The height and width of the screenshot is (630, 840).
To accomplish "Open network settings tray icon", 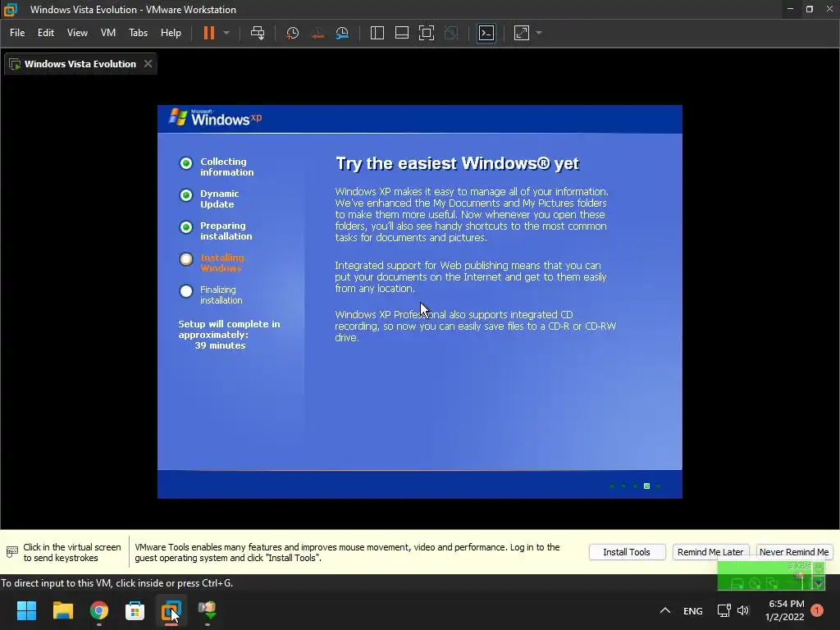I will coord(724,610).
